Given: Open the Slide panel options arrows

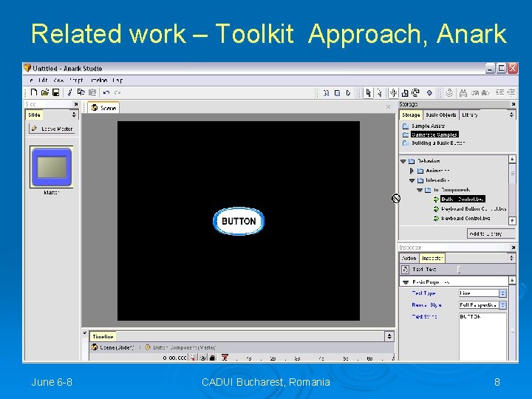Looking at the screenshot, I should (74, 115).
